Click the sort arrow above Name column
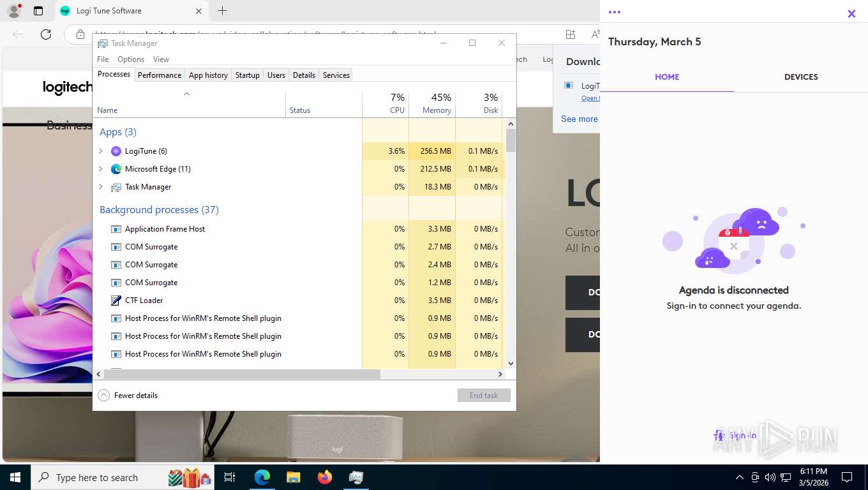Screen dimensions: 868x490 [186, 94]
